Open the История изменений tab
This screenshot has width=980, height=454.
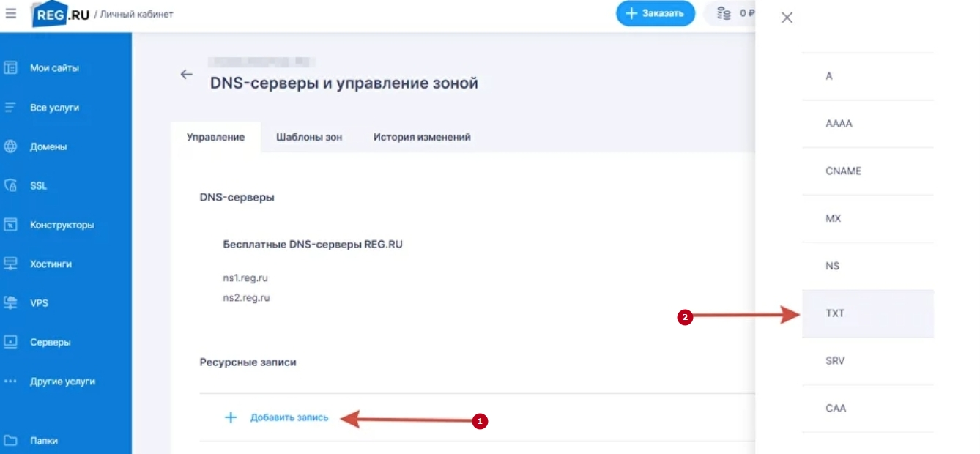[422, 137]
